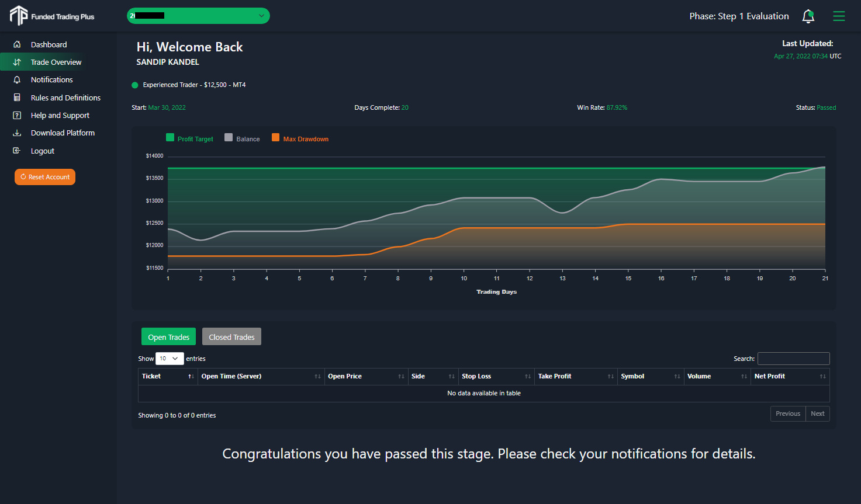Click the Status Passed value
Viewport: 861px width, 504px height.
tap(827, 107)
